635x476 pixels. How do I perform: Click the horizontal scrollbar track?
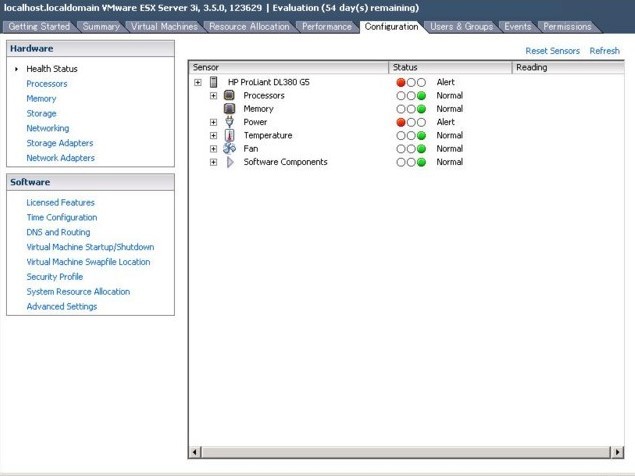point(406,452)
